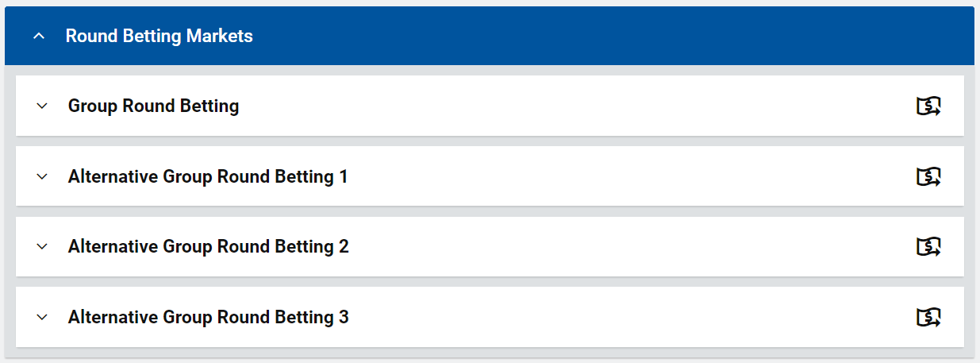Click cash out icon on Alternative Group Round Betting 2
980x363 pixels.
pos(928,247)
